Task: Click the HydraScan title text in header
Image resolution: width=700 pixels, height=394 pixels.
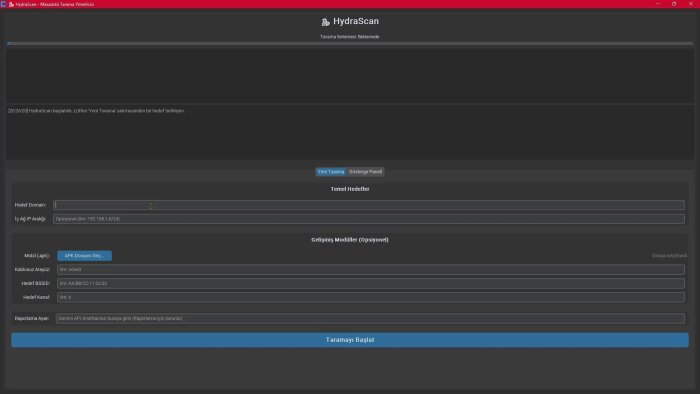Action: point(356,21)
